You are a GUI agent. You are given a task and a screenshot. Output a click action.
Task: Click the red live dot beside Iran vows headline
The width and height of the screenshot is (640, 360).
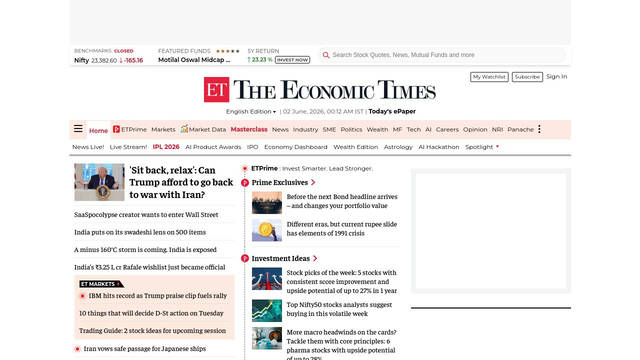(77, 349)
